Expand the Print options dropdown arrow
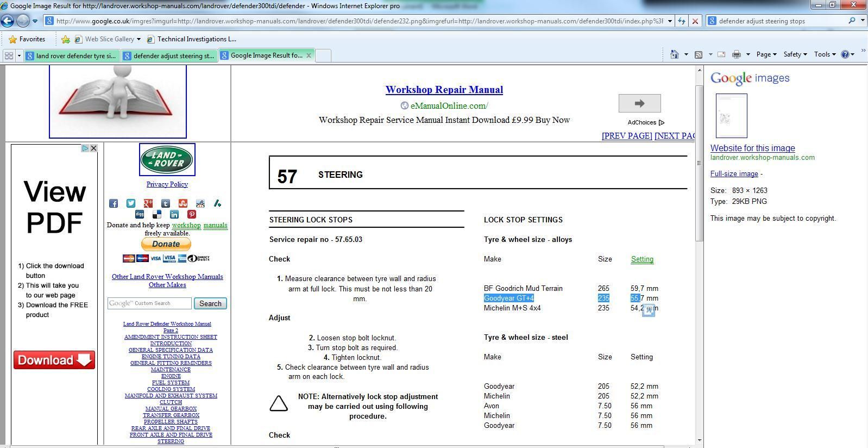Image resolution: width=868 pixels, height=448 pixels. [x=748, y=54]
